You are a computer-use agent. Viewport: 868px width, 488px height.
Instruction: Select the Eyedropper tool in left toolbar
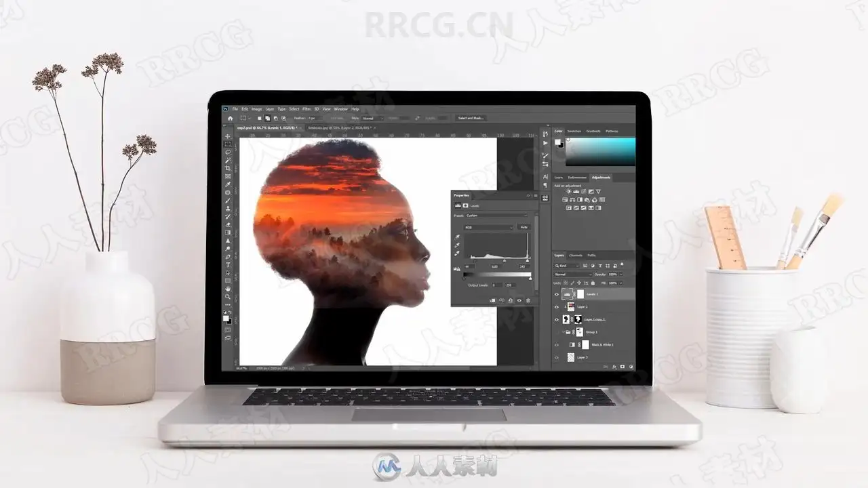coord(228,184)
